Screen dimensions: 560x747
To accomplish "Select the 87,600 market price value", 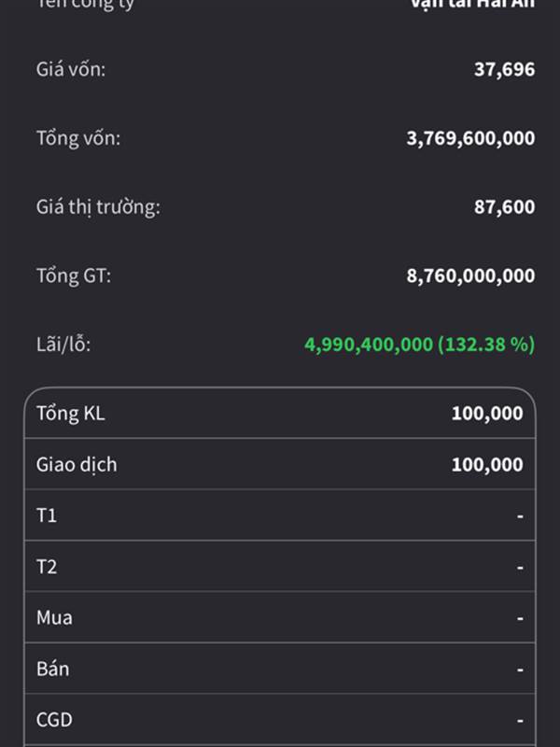I will pyautogui.click(x=504, y=206).
